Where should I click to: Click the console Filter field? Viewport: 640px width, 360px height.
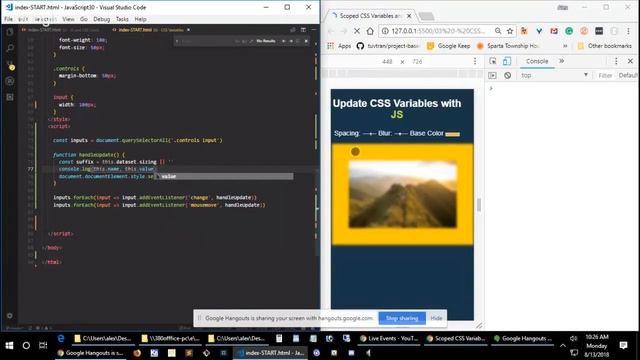(605, 76)
